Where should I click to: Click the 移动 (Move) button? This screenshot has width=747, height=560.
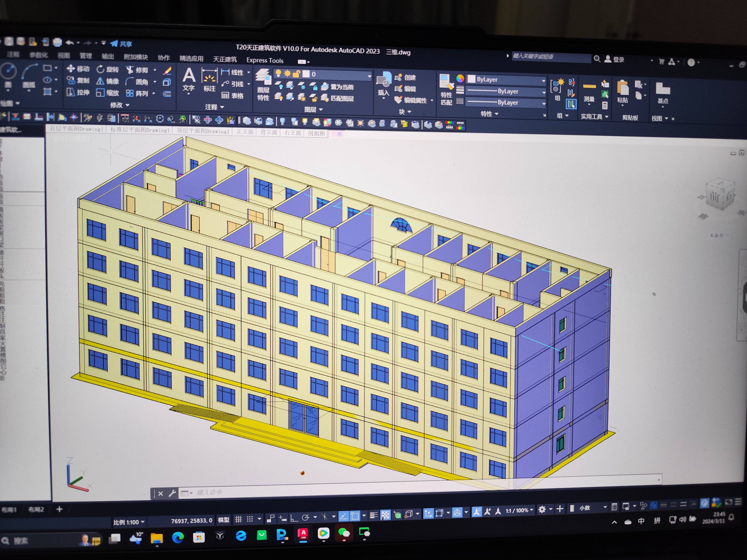point(78,69)
